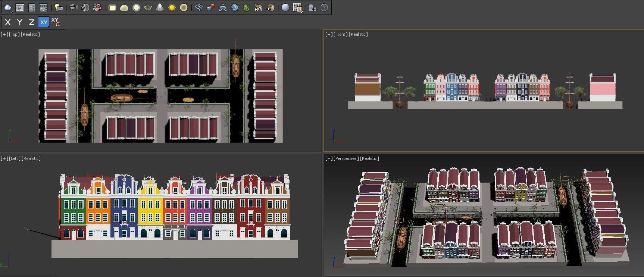Click the wireframe teapot mesh light icon
Screen dimensions: 644x277
[148, 7]
